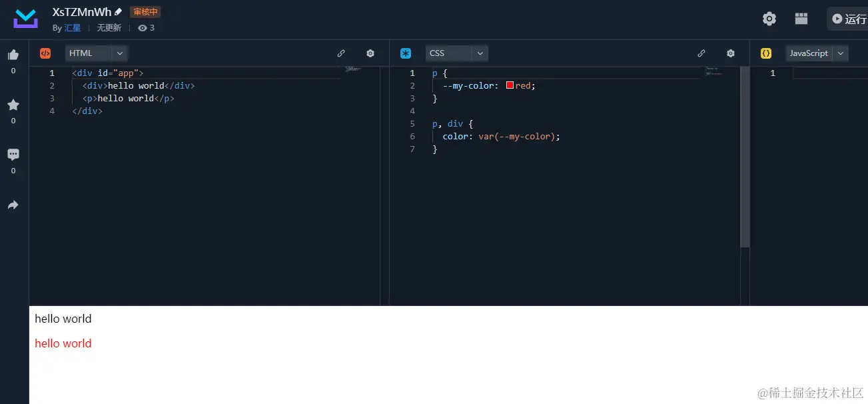The image size is (868, 404).
Task: Click HTML line '<div id="app">'
Action: pos(108,73)
